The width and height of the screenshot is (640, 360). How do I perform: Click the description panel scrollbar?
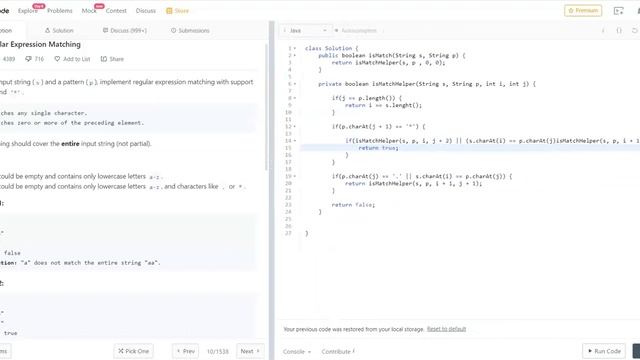pyautogui.click(x=267, y=107)
